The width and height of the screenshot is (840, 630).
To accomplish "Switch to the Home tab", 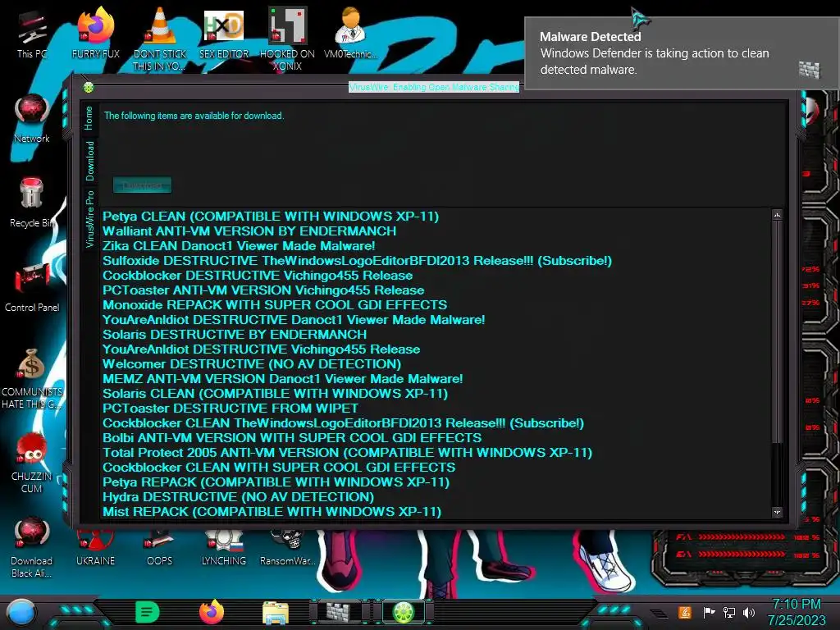I will tap(89, 118).
